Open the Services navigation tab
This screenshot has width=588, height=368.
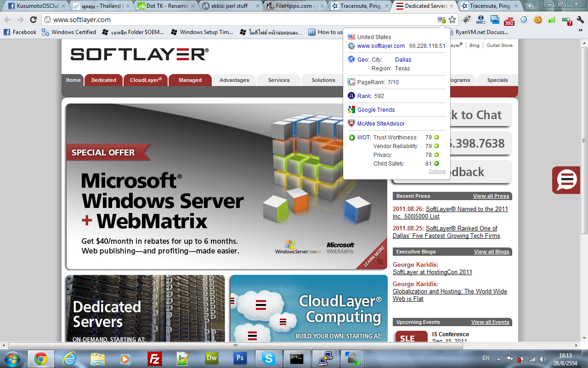[x=279, y=80]
